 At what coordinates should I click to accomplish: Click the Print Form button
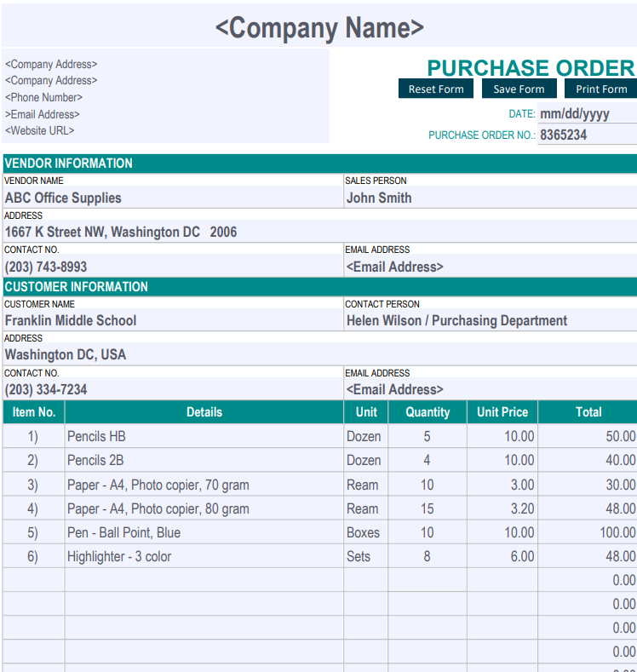tap(600, 89)
